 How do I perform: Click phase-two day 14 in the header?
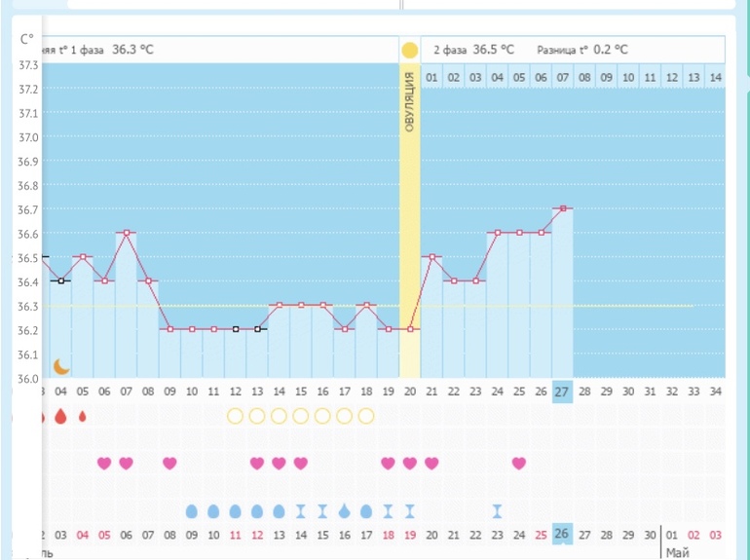(x=715, y=76)
